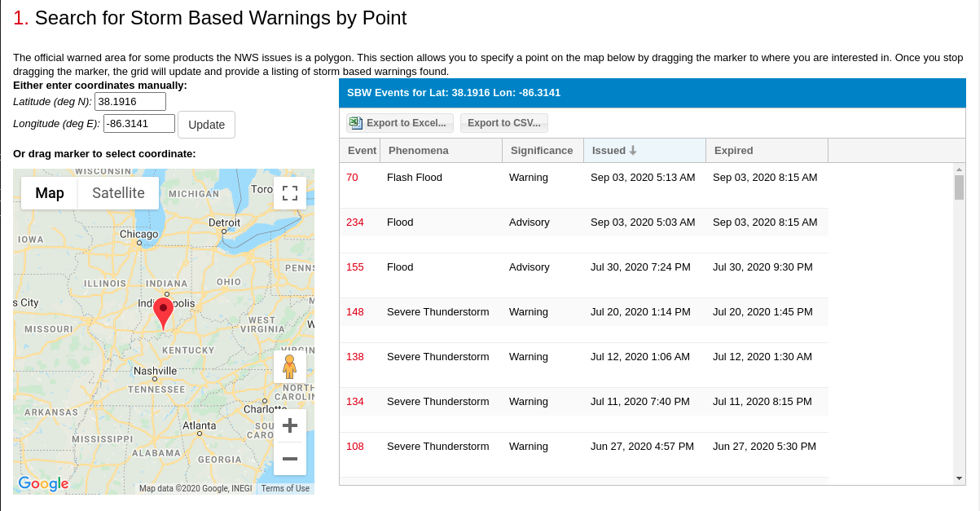Click the Latitude input field

pos(130,102)
